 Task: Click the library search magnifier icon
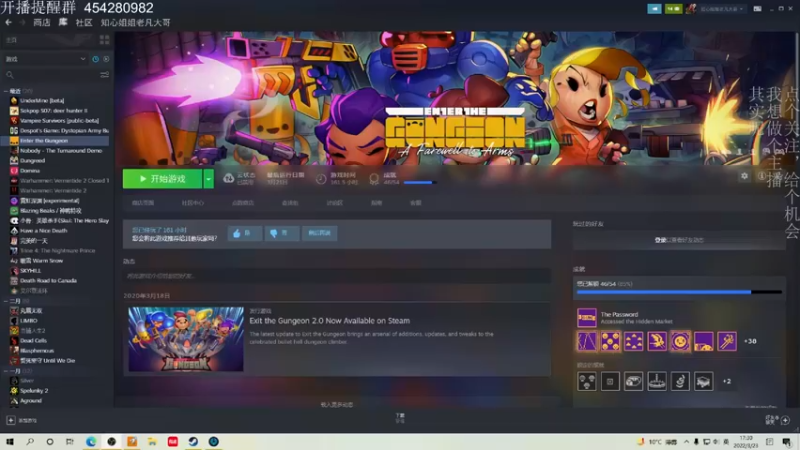click(x=10, y=75)
